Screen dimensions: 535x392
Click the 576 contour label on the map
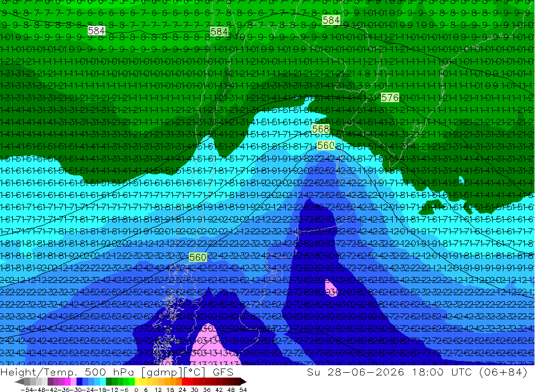[x=389, y=98]
